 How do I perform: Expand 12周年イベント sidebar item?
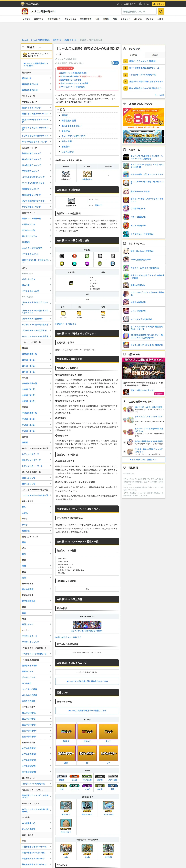pyautogui.click(x=37, y=224)
